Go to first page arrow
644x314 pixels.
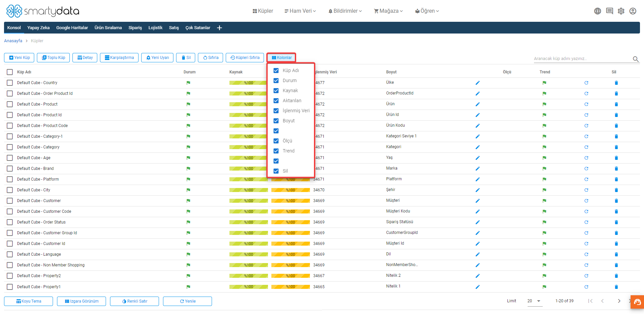pyautogui.click(x=590, y=301)
